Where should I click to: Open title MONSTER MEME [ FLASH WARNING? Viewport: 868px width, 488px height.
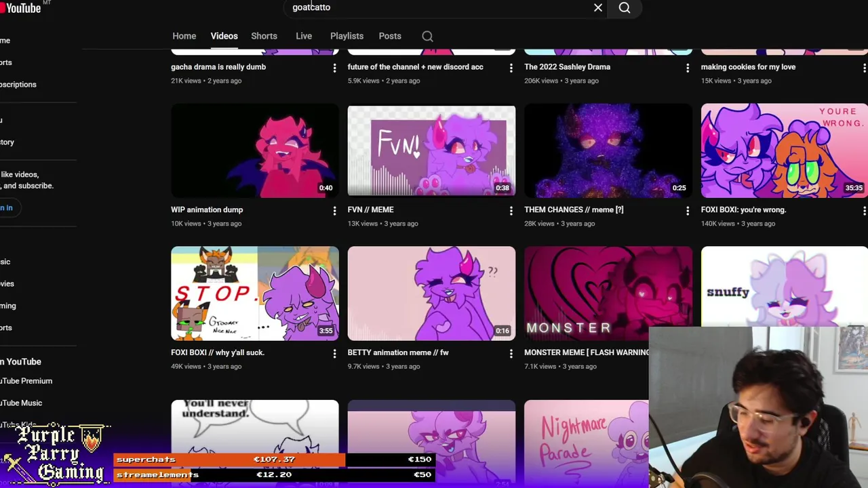(x=587, y=352)
